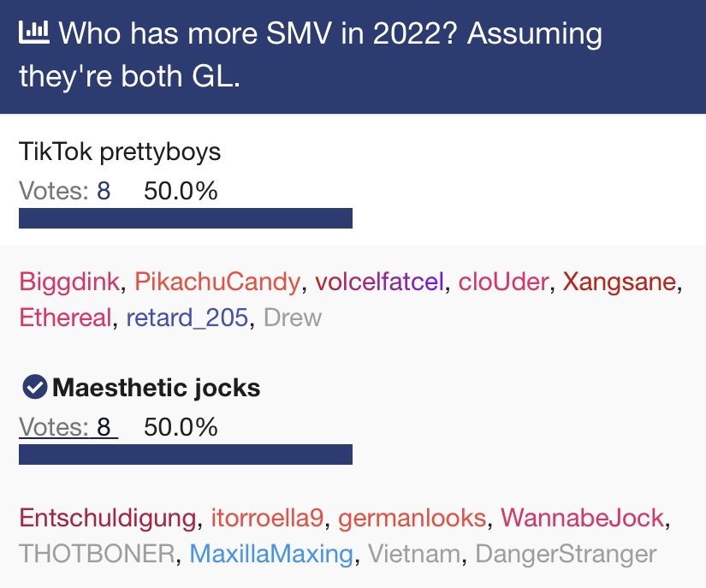View Xangsane's user profile
706x588 pixels.
point(619,282)
